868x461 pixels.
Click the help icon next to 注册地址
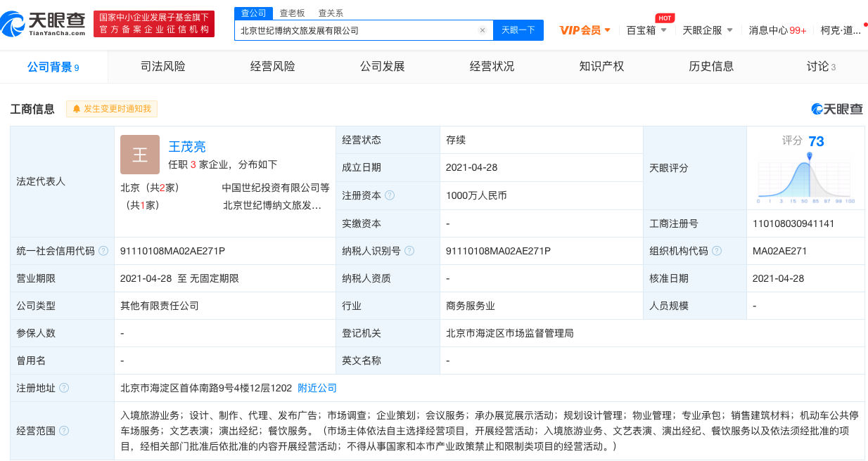[64, 388]
